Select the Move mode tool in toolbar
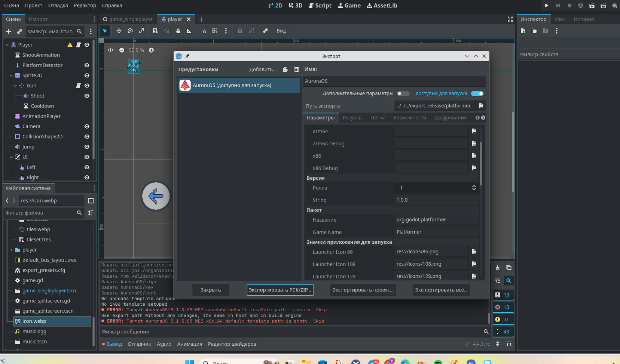This screenshot has width=620, height=364. point(119,31)
